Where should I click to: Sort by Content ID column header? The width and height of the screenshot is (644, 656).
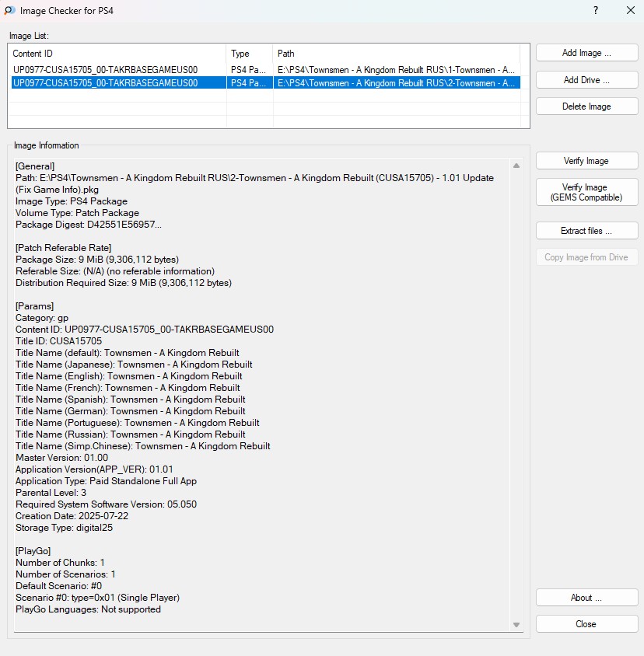(117, 54)
